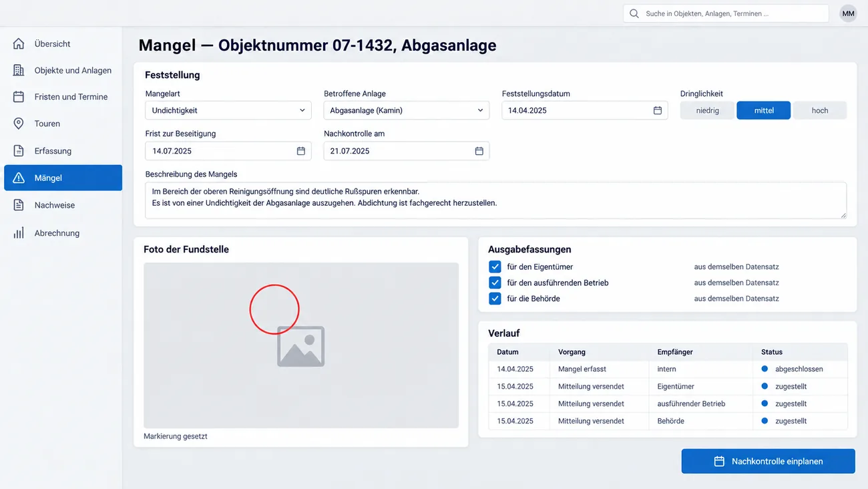Viewport: 868px width, 489px height.
Task: Uncheck 'für den ausführenden Betrieb' checkbox
Action: (x=495, y=283)
